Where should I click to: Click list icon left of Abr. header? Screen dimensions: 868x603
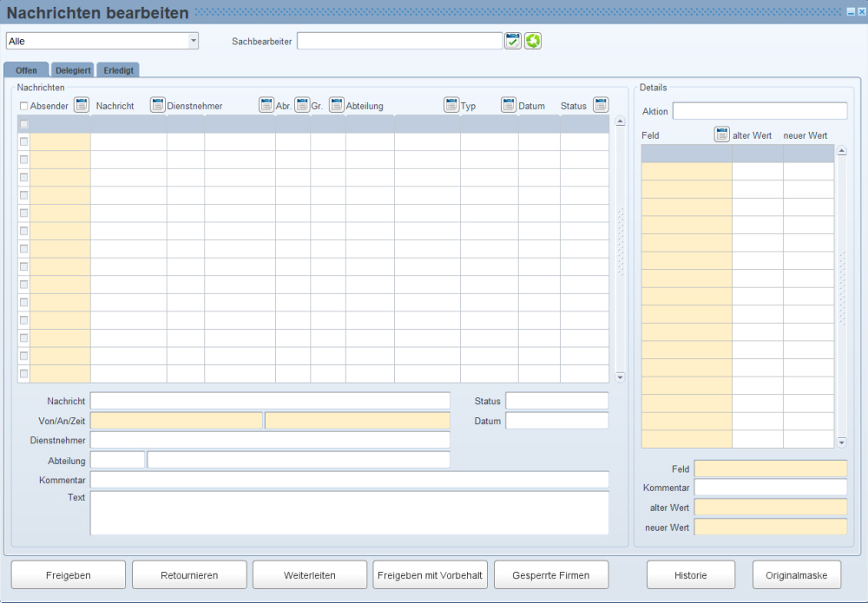pyautogui.click(x=266, y=105)
